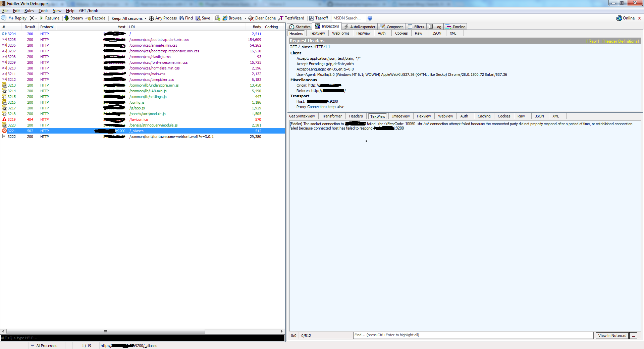Click session 3210 normalize.min.css URL
This screenshot has width=644, height=349.
154,68
